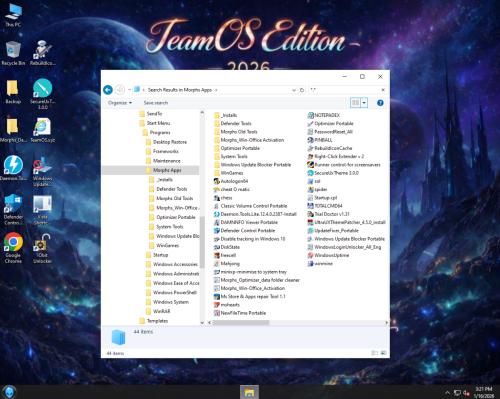Select Ms Store & Apps repair Tool
Image resolution: width=500 pixels, height=399 pixels.
click(x=249, y=297)
